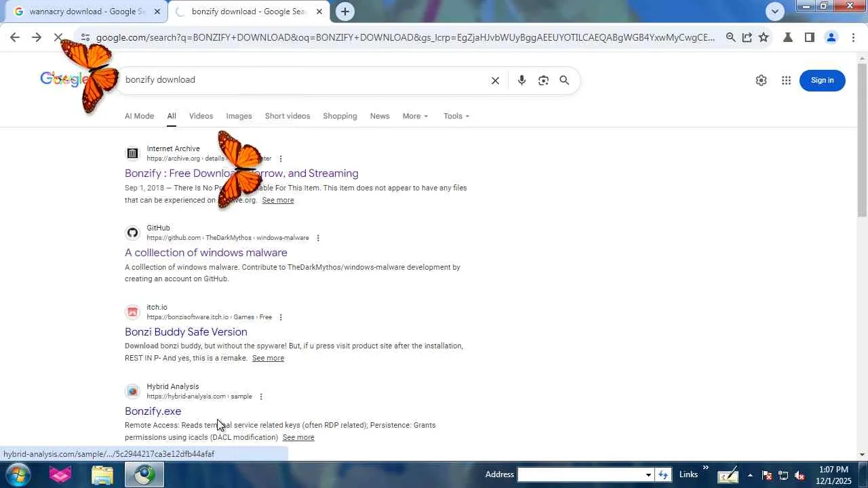
Task: Open the Chrome profile avatar
Action: point(831,38)
